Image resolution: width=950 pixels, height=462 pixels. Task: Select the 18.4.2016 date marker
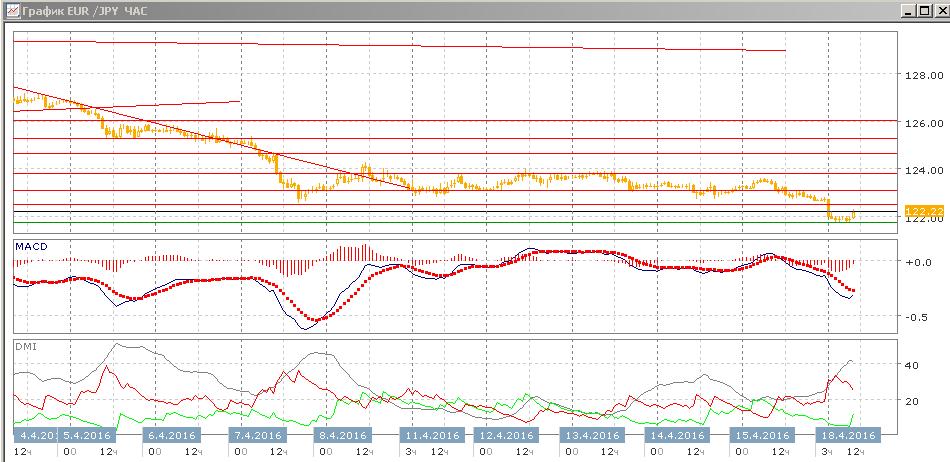[846, 435]
